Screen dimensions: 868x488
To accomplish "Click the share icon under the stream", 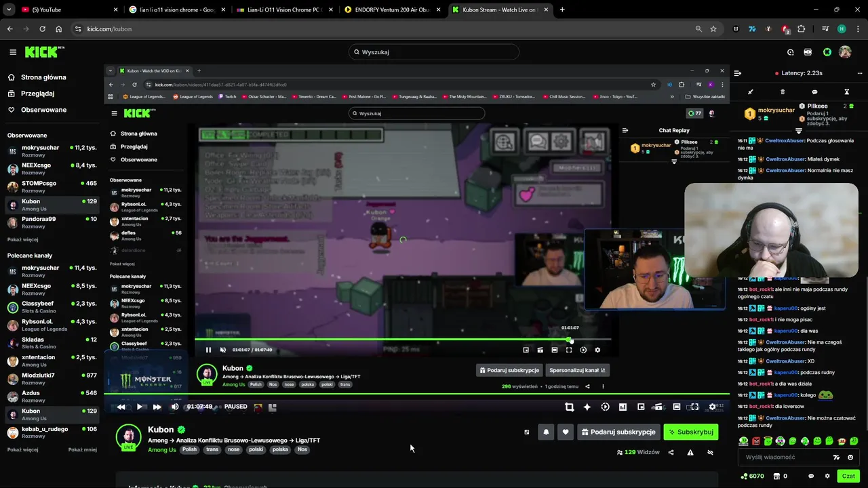I will (x=671, y=452).
